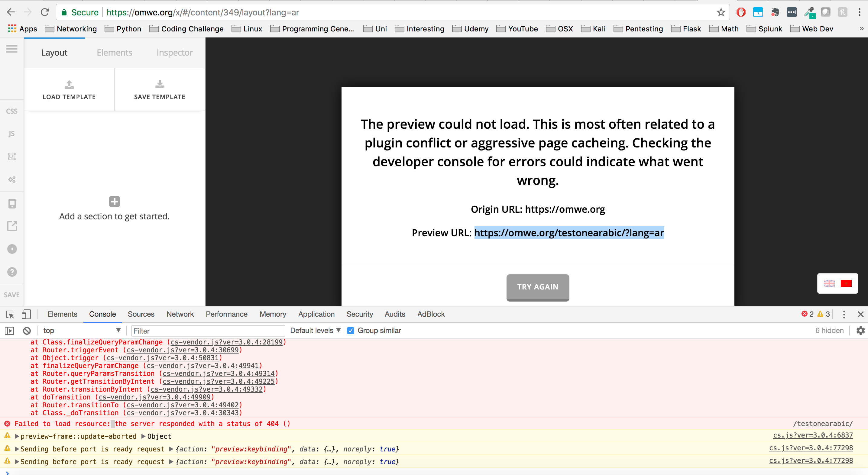Click the hamburger menu icon in the sidebar
The height and width of the screenshot is (475, 868).
tap(12, 49)
